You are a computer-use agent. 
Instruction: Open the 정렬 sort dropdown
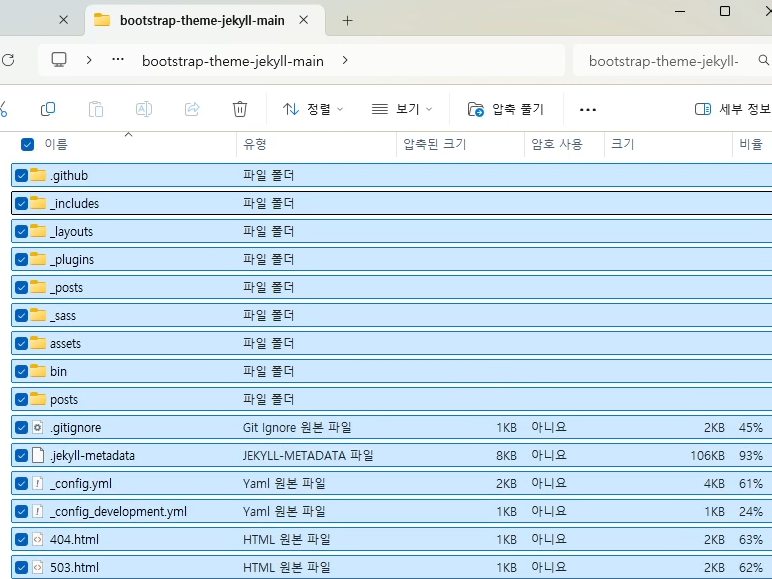[313, 109]
